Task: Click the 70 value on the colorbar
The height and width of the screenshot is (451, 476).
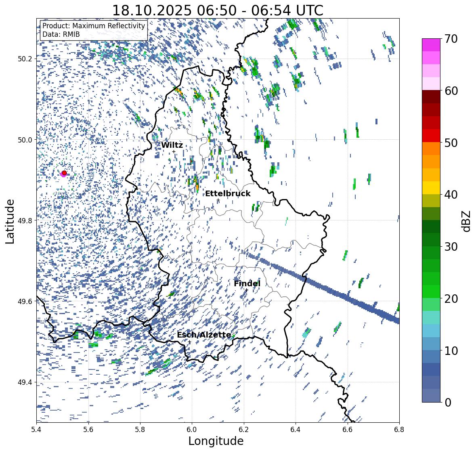Action: point(451,39)
